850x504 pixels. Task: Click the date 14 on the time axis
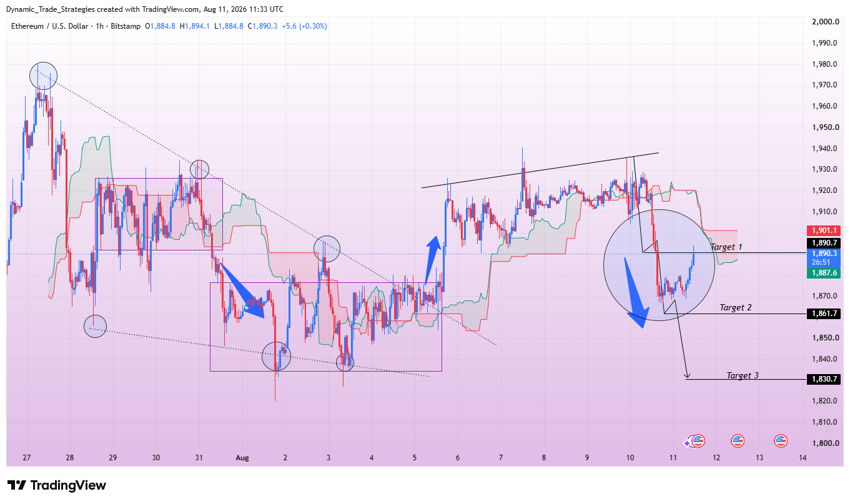tap(803, 458)
